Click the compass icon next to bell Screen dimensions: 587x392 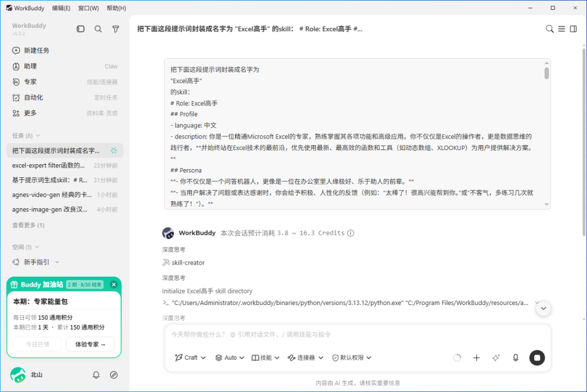pos(114,375)
